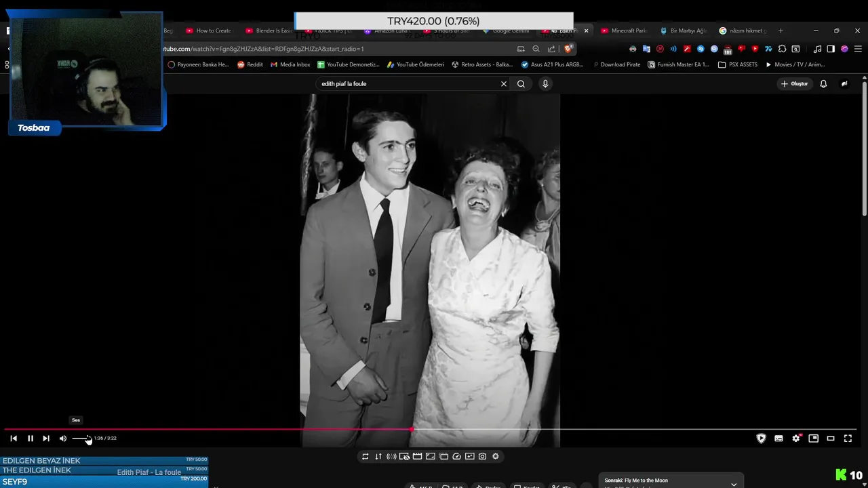Switch the player to miniplayer mode
This screenshot has width=868, height=488.
[814, 439]
